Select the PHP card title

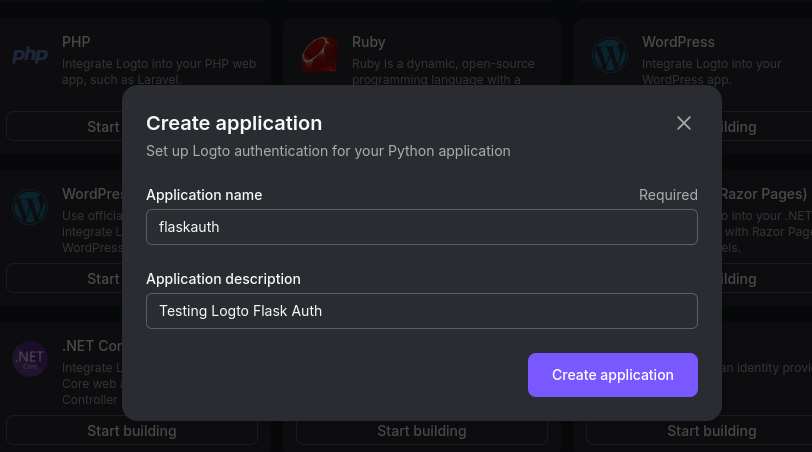76,42
